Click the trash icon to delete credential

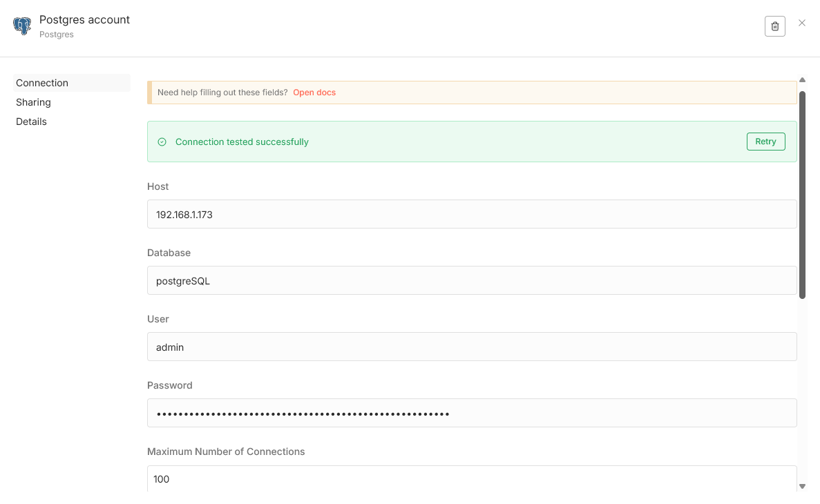774,26
